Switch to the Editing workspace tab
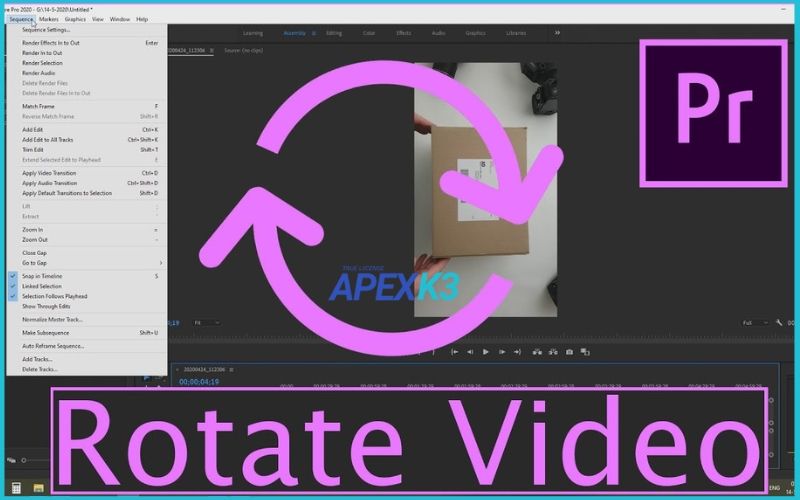 (333, 33)
